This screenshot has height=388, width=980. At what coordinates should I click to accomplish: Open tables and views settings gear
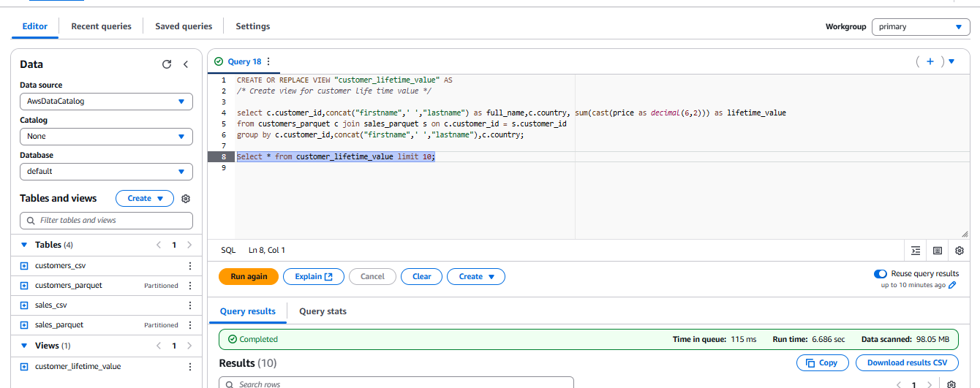[x=186, y=199]
